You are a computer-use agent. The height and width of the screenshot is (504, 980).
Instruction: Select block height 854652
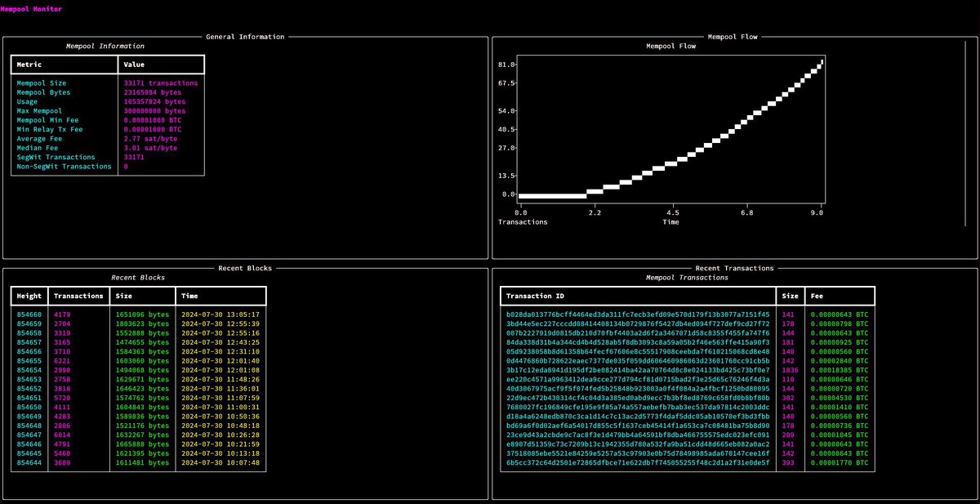(29, 389)
